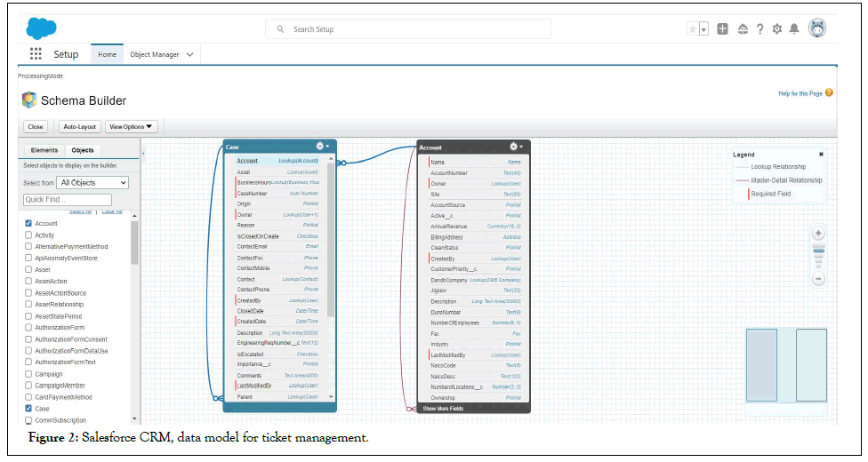Image resolution: width=868 pixels, height=462 pixels.
Task: Click the Global Actions plus icon
Action: coord(722,29)
